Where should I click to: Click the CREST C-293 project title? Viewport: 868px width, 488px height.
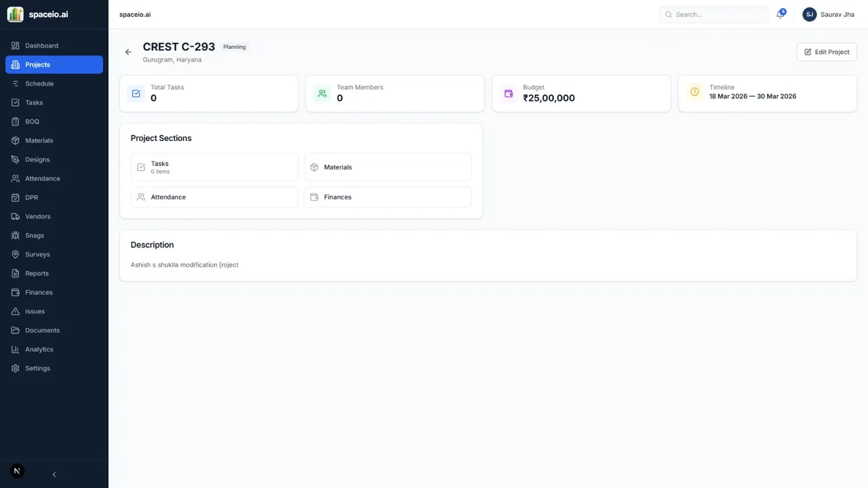[x=179, y=47]
